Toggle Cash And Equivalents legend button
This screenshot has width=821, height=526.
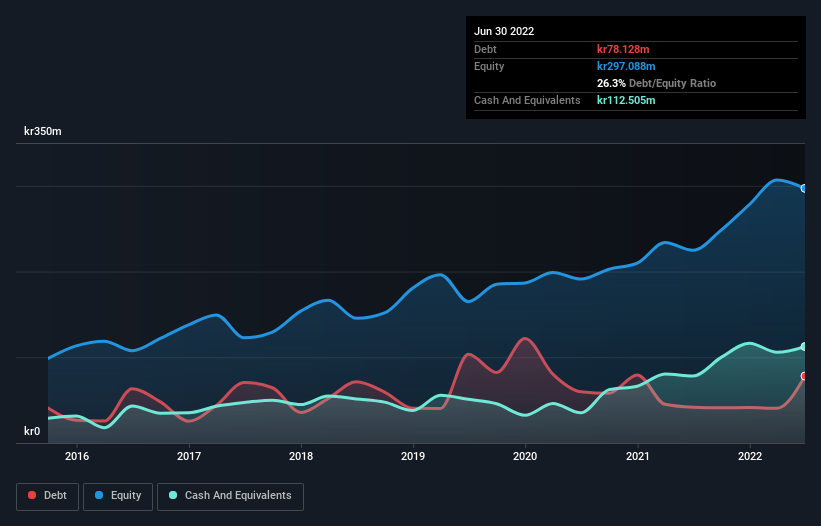point(230,496)
